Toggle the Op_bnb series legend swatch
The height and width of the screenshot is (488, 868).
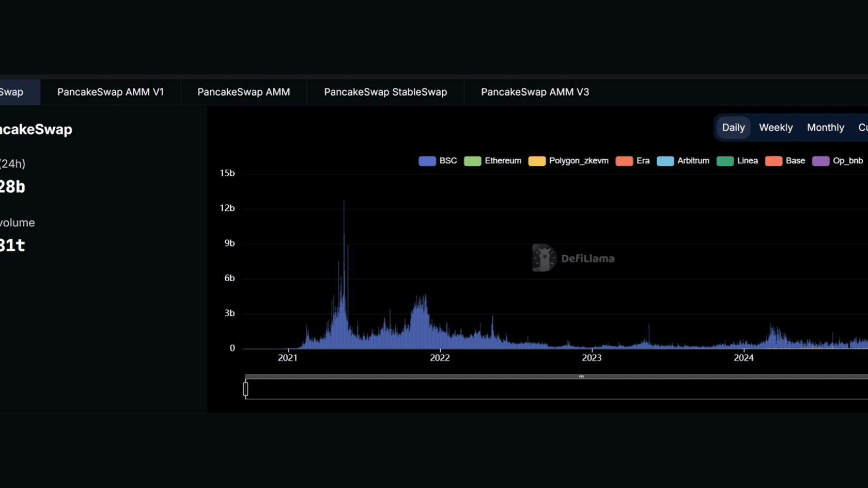click(820, 161)
